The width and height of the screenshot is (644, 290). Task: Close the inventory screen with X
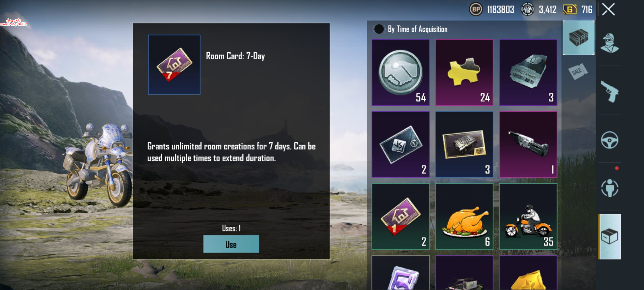(x=608, y=9)
